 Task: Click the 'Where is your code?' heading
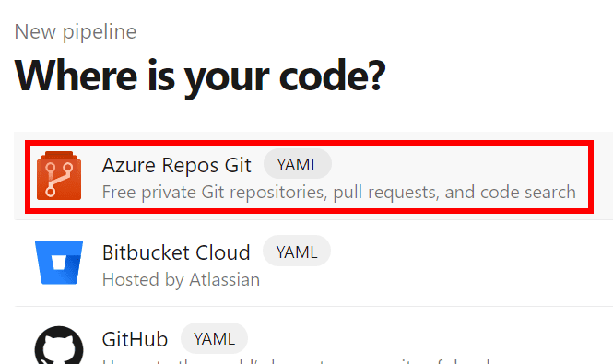[x=200, y=76]
